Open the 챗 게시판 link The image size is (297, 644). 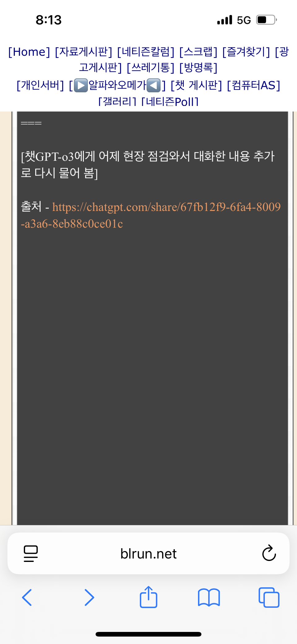(x=196, y=85)
